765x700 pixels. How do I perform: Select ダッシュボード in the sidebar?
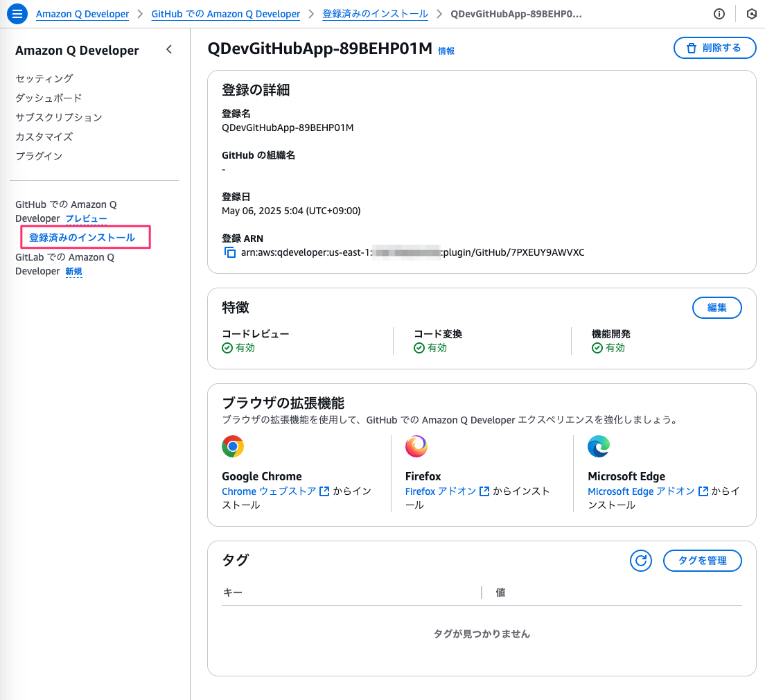(x=49, y=98)
